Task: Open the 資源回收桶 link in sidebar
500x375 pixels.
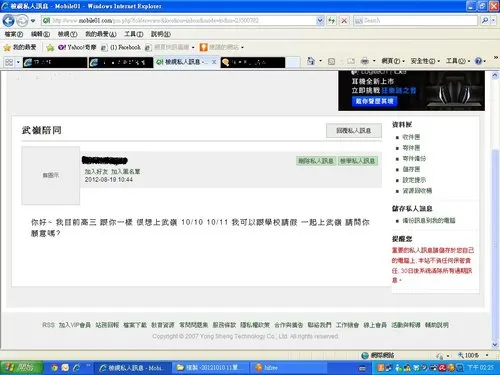Action: pyautogui.click(x=417, y=191)
